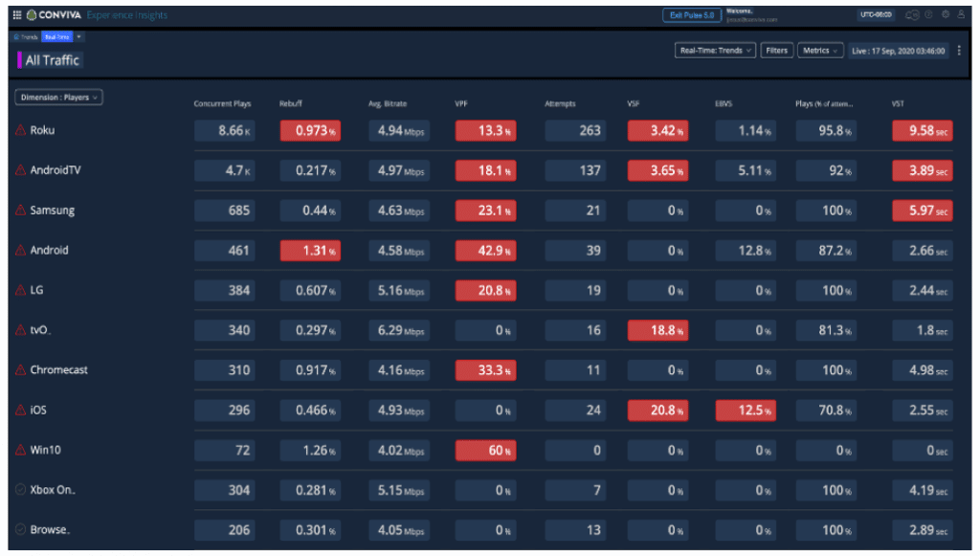Viewport: 980px width, 556px height.
Task: Open the user profile icon
Action: point(961,14)
